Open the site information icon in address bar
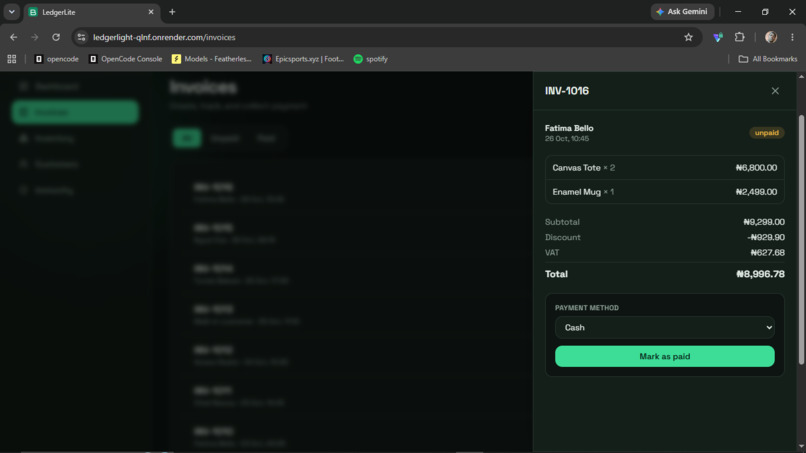 click(x=81, y=37)
